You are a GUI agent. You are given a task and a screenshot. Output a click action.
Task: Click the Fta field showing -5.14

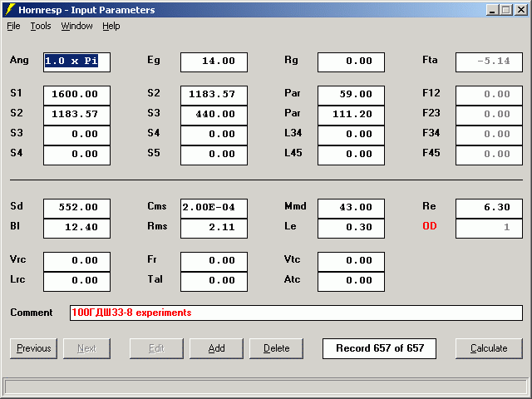(489, 62)
